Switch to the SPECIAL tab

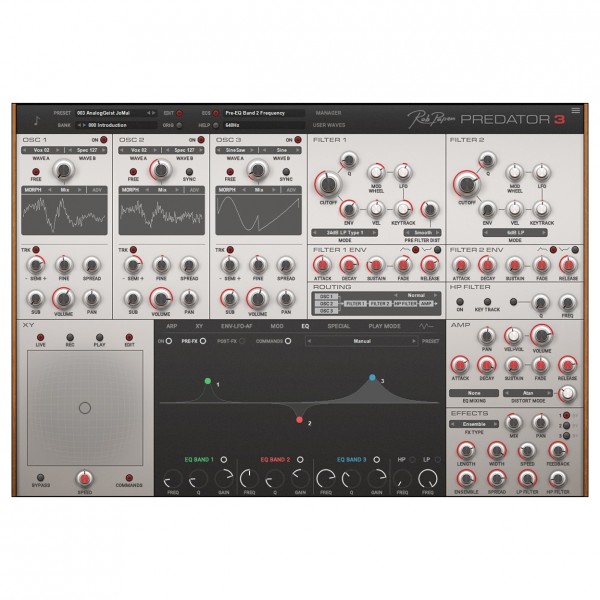pyautogui.click(x=339, y=326)
